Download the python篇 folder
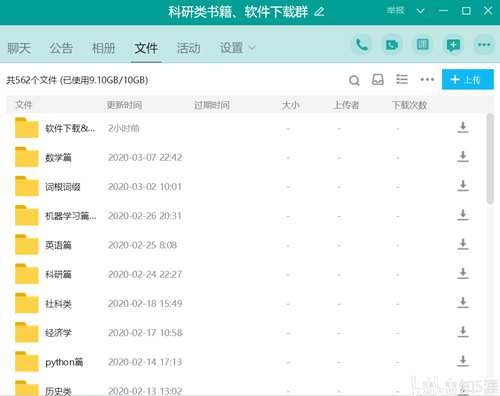The width and height of the screenshot is (500, 396). coord(463,361)
